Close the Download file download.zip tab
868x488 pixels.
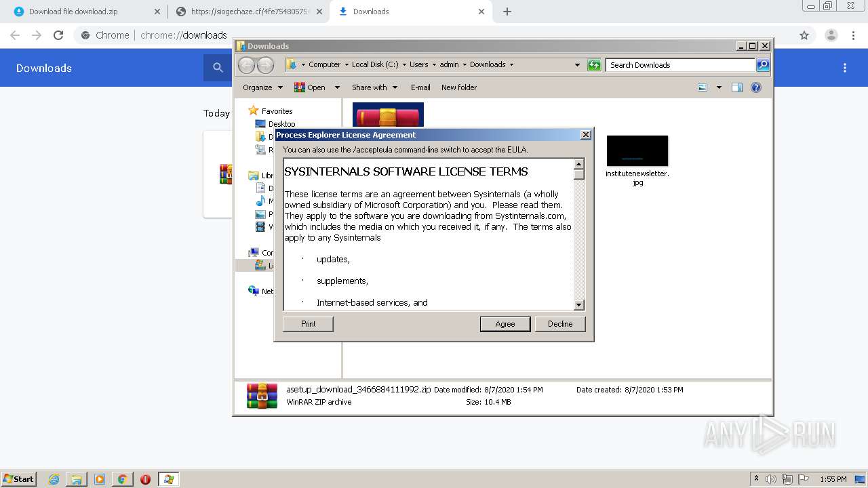pos(157,12)
